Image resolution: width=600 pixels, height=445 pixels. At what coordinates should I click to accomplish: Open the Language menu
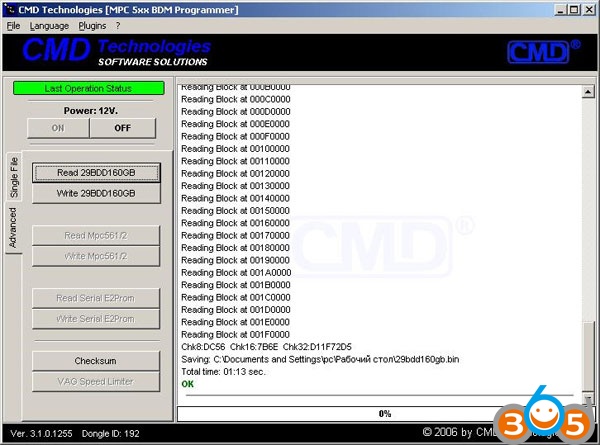click(49, 26)
